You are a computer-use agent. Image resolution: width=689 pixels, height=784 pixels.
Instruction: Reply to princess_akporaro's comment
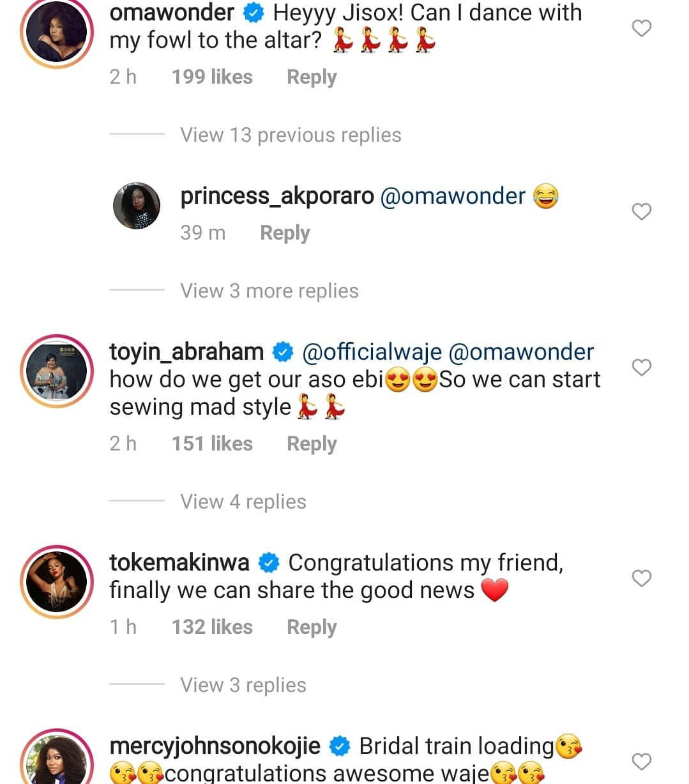tap(285, 233)
